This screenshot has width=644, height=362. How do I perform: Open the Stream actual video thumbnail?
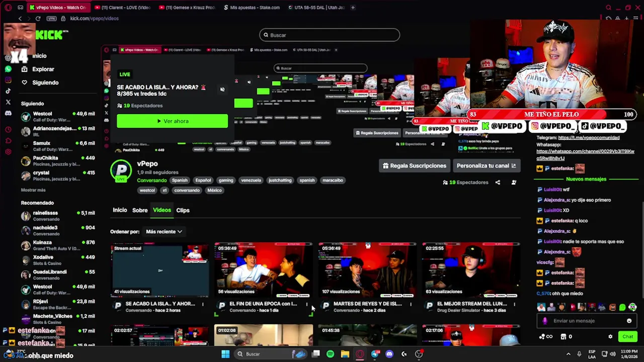coord(160,270)
